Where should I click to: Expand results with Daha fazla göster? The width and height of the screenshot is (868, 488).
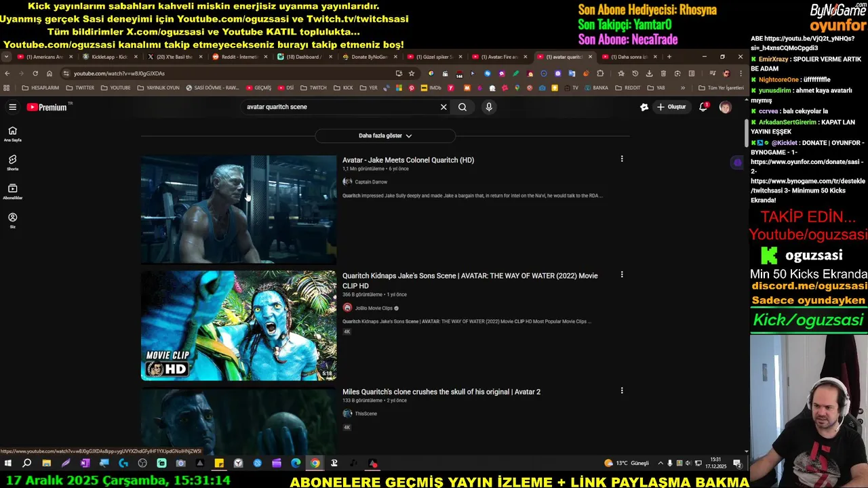385,136
